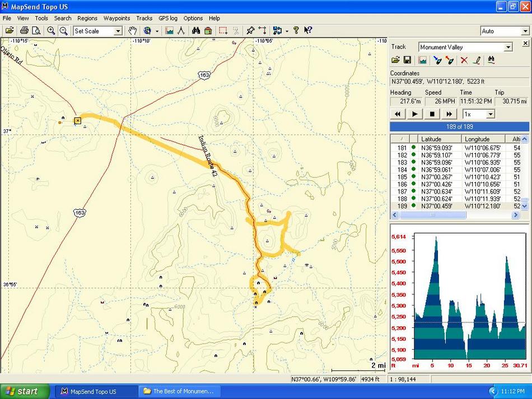This screenshot has width=532, height=399.
Task: Open the Options menu
Action: click(x=193, y=18)
